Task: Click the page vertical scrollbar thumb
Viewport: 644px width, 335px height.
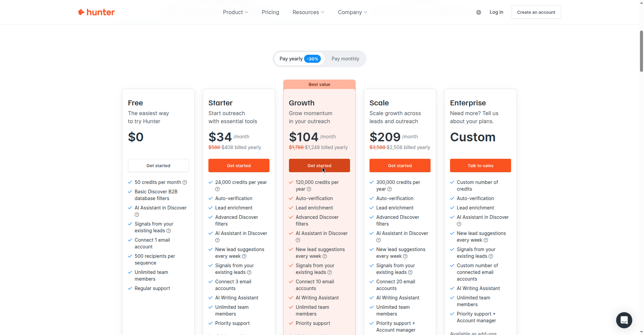Action: pyautogui.click(x=641, y=51)
